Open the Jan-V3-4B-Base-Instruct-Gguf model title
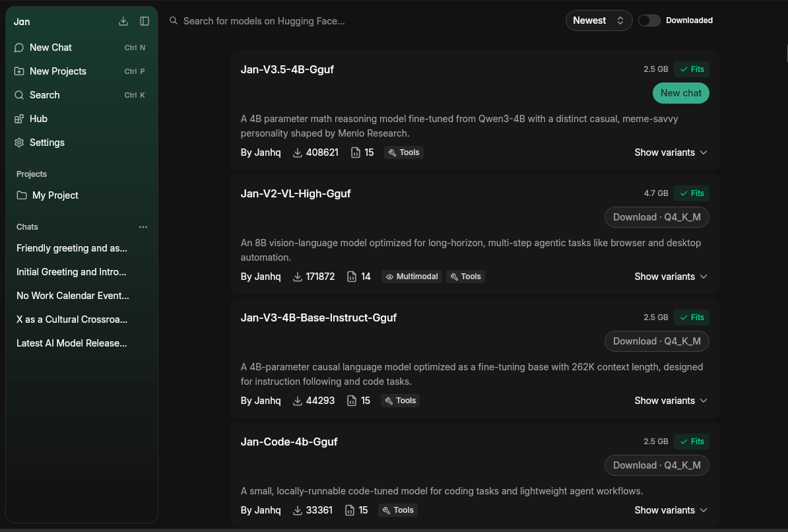Image resolution: width=788 pixels, height=532 pixels. [x=319, y=317]
